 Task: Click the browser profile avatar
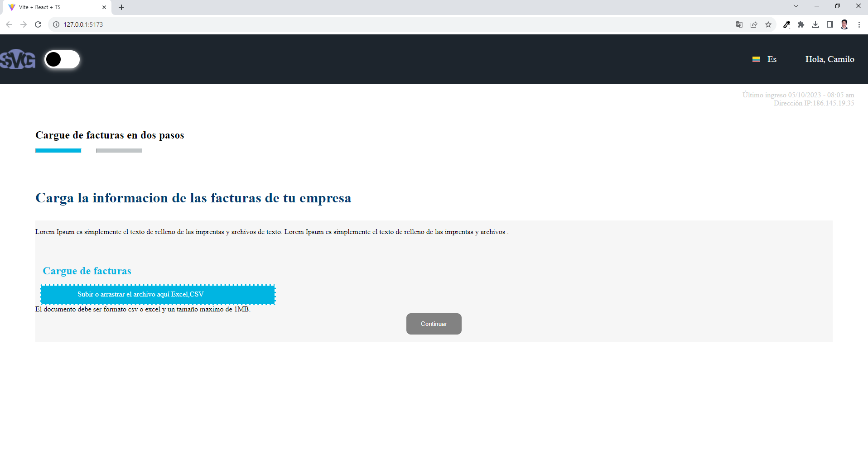[844, 24]
